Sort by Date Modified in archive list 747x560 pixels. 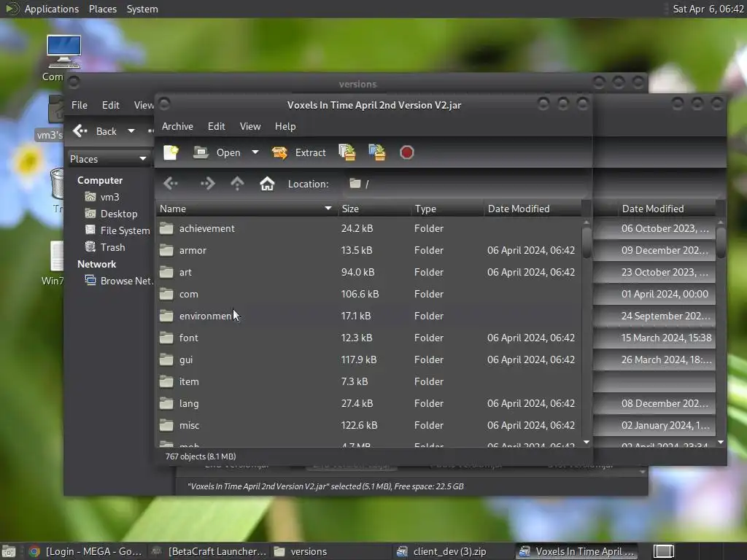(x=532, y=209)
